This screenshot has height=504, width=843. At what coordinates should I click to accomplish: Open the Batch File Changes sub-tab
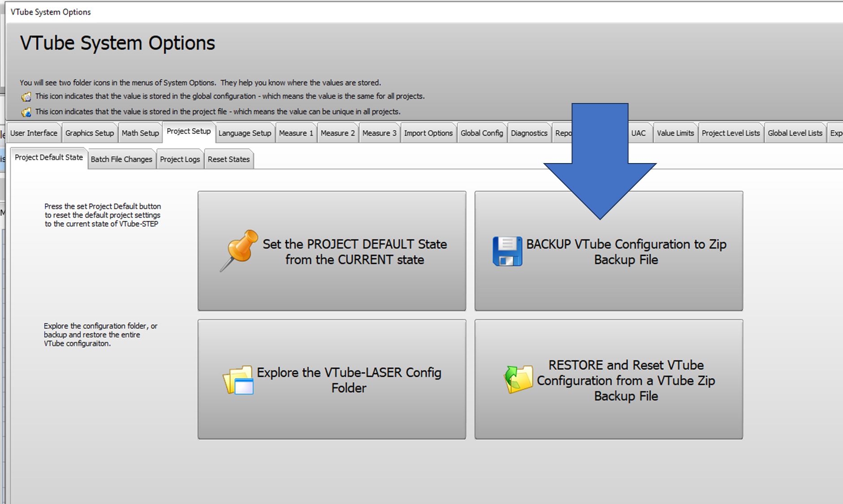pyautogui.click(x=121, y=159)
